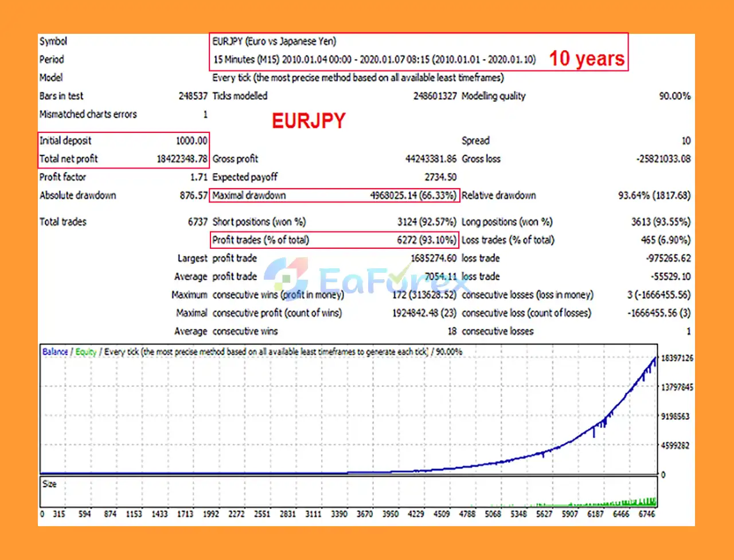Click the red EURJPY heading
734x560 pixels.
pos(309,121)
